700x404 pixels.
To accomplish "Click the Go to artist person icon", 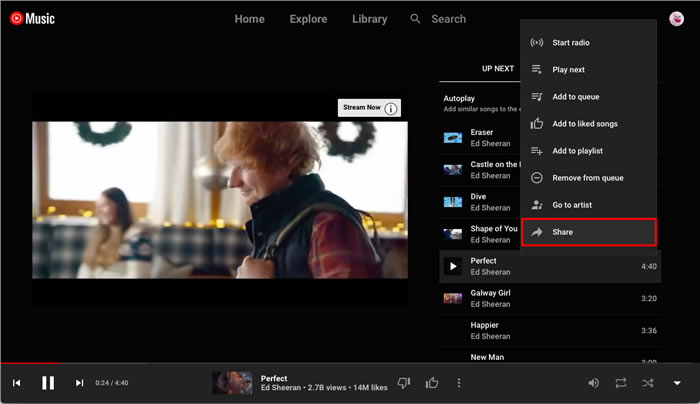I will coord(537,205).
